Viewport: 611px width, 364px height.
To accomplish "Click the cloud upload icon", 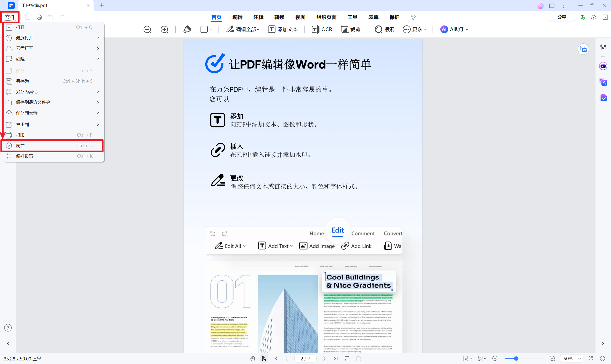I will pyautogui.click(x=594, y=17).
